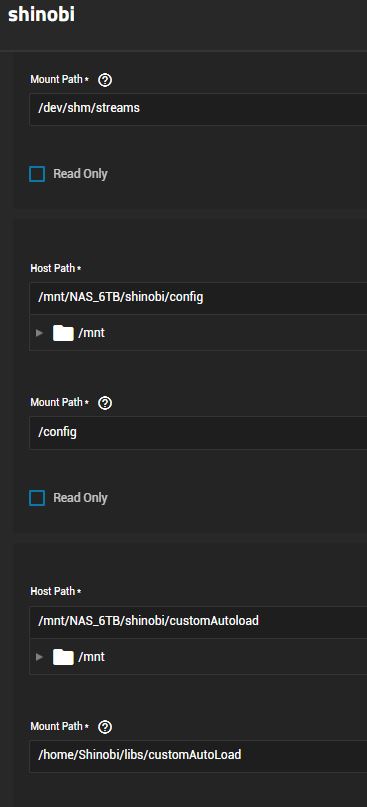The height and width of the screenshot is (807, 367).
Task: Open the /mnt tree item below the config host path
Action: 92,333
